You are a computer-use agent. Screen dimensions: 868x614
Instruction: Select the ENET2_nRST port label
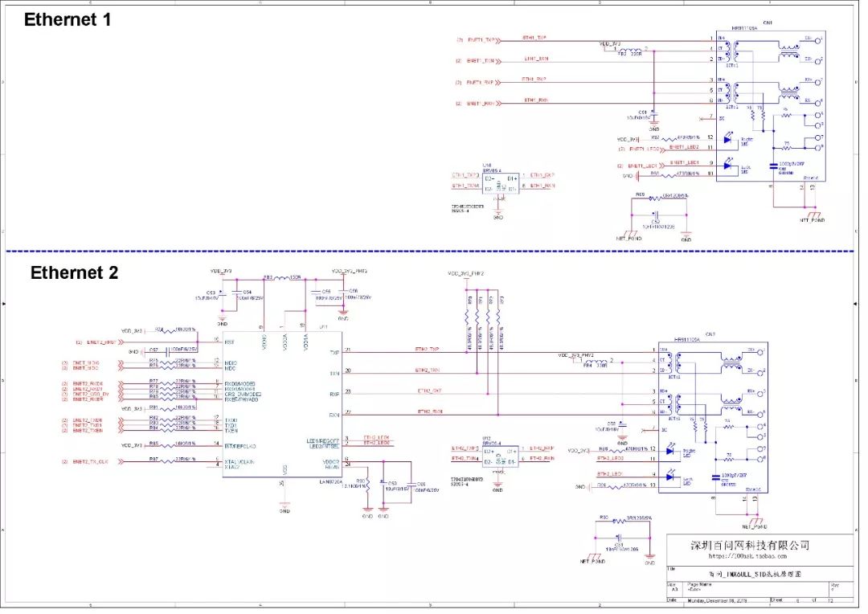102,342
